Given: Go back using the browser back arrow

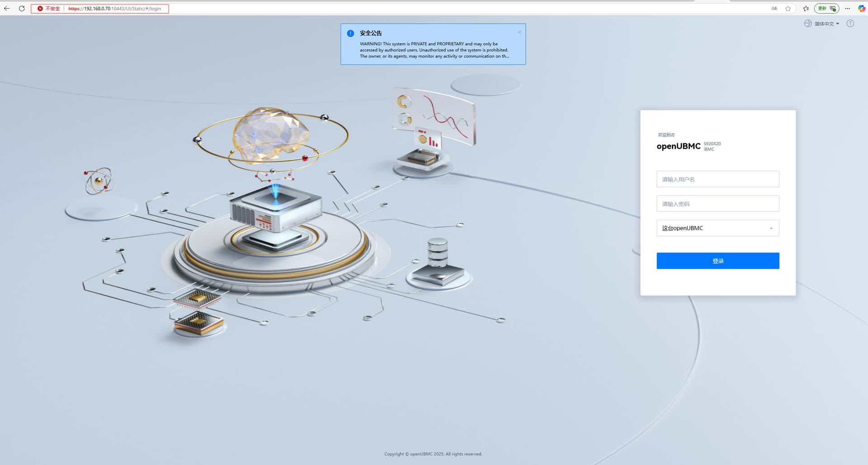Looking at the screenshot, I should (x=7, y=9).
